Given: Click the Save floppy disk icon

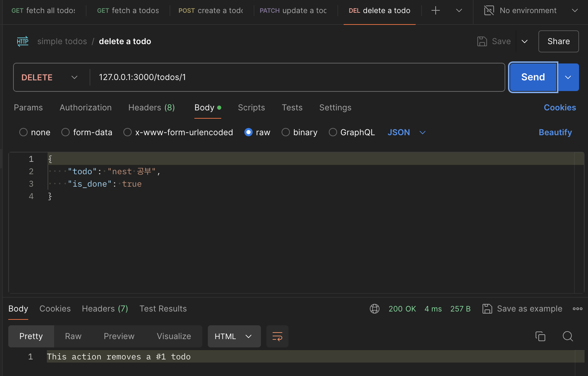Looking at the screenshot, I should (x=482, y=41).
